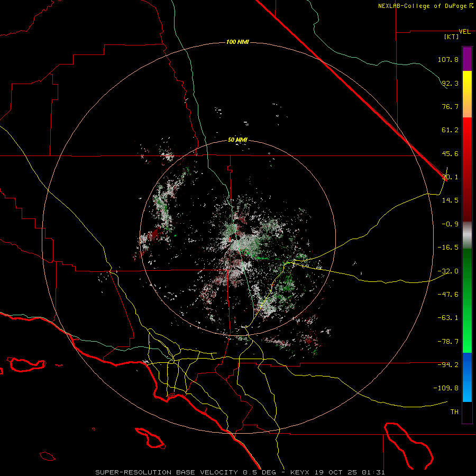The width and height of the screenshot is (476, 476).
Task: Pick the purple segment of the velocity color bar
Action: pyautogui.click(x=467, y=59)
